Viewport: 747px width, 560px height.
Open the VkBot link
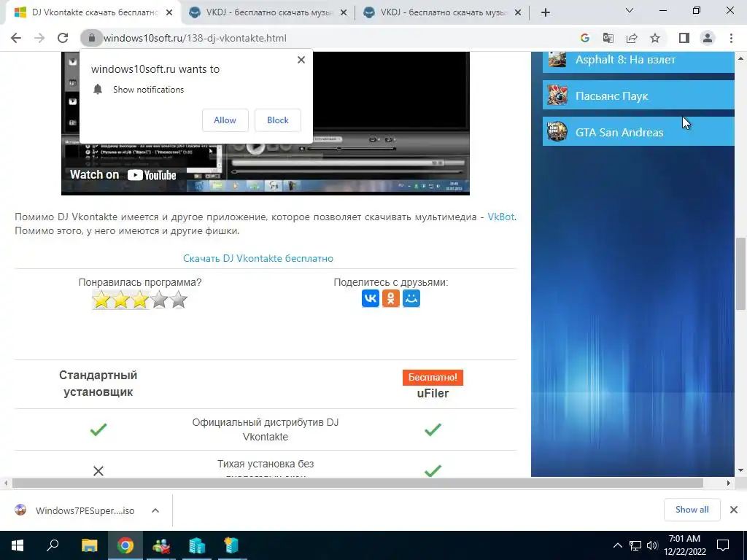[x=500, y=217]
